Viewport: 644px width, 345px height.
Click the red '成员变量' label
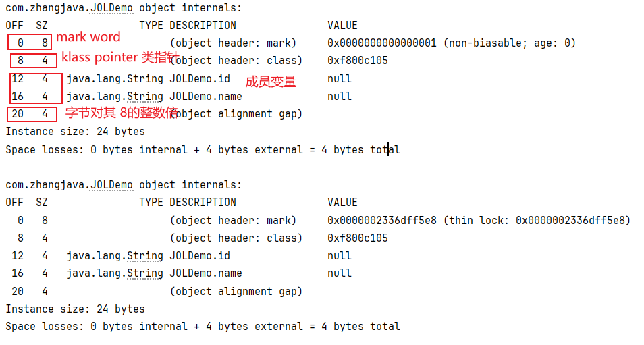pos(271,82)
